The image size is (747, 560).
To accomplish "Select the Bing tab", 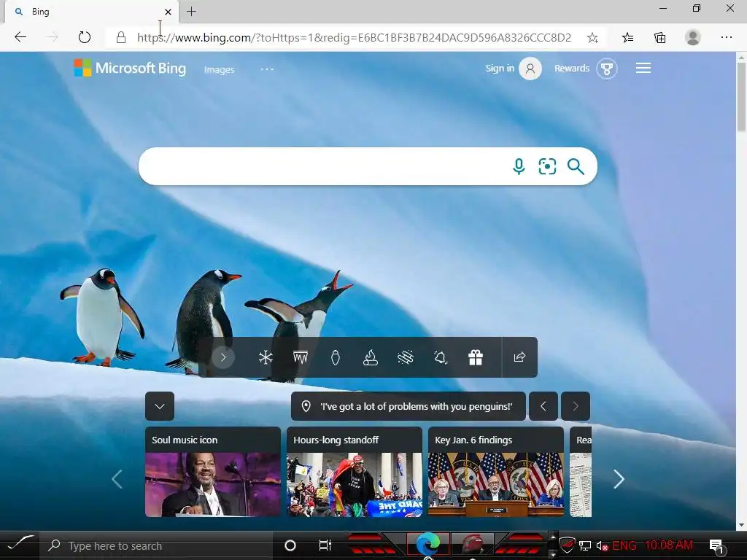I will tap(91, 12).
